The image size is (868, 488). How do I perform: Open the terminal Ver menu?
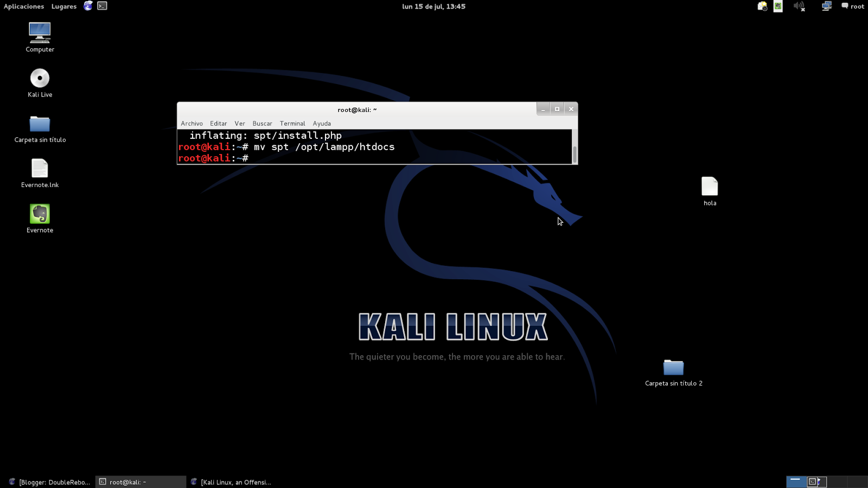[240, 124]
